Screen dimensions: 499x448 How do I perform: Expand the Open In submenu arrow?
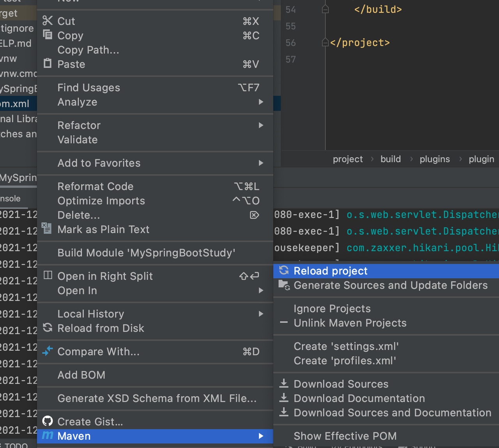click(261, 290)
